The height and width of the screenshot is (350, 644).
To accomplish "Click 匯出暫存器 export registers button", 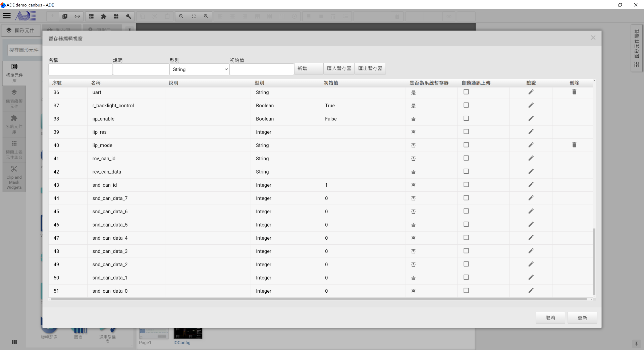I will [x=370, y=69].
